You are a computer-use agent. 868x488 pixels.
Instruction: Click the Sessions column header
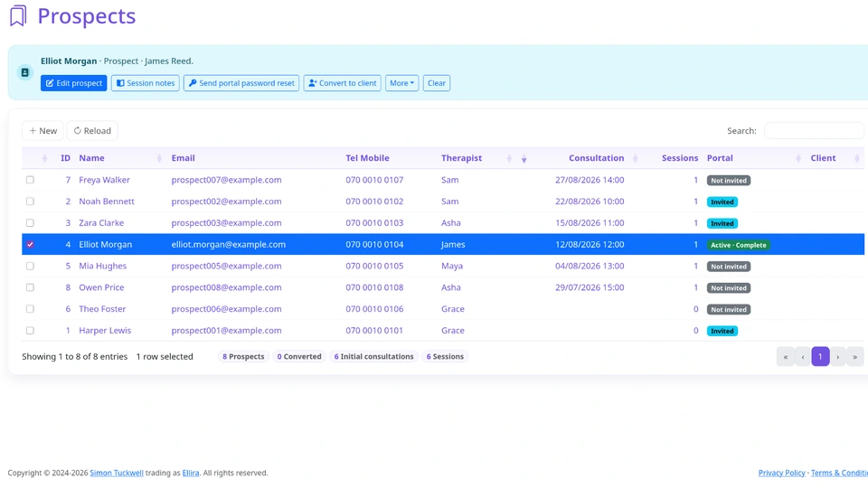point(680,157)
